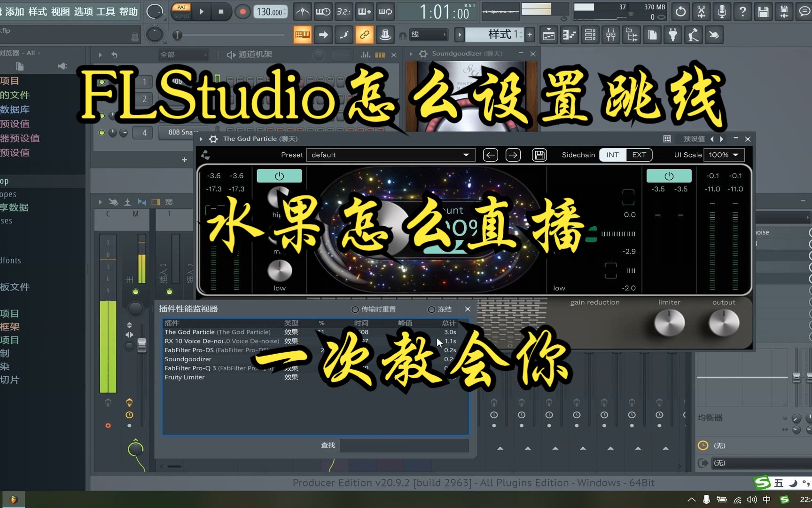Open the snap 线 dropdown

click(x=428, y=34)
